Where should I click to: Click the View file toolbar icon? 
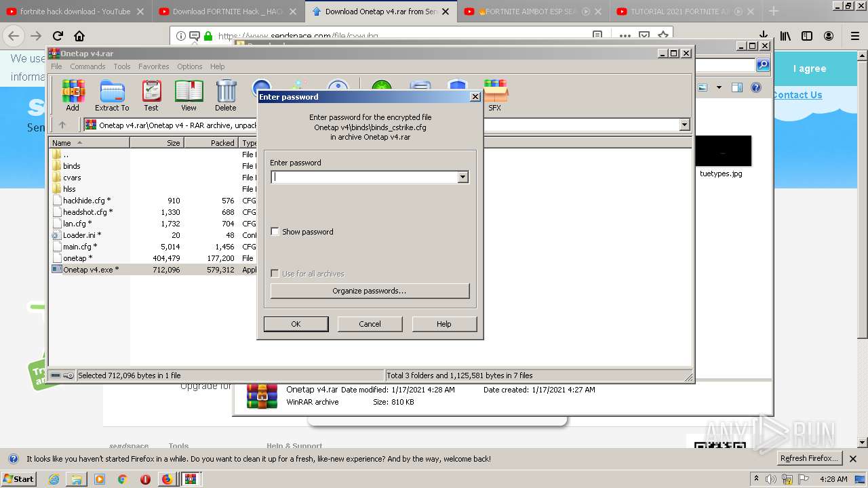tap(189, 95)
